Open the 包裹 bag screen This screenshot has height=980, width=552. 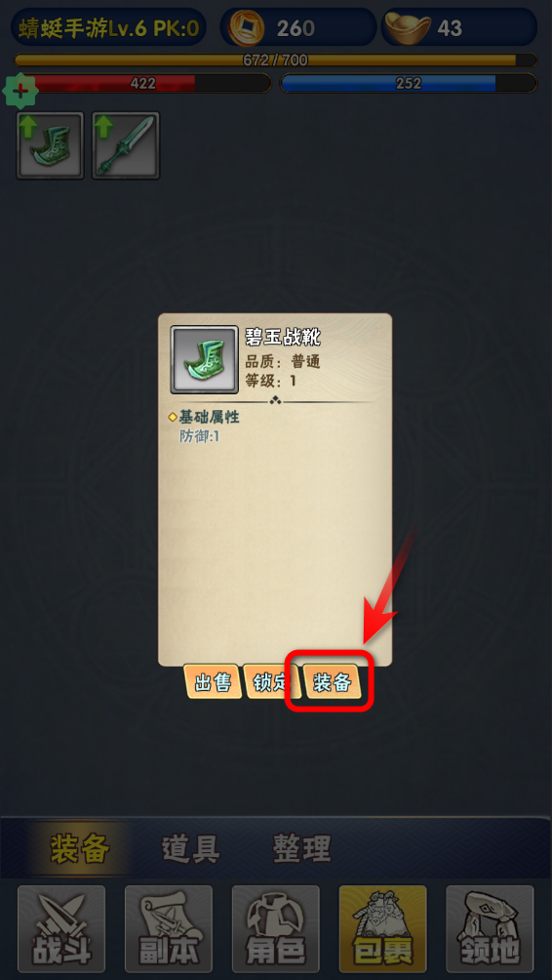pyautogui.click(x=382, y=927)
